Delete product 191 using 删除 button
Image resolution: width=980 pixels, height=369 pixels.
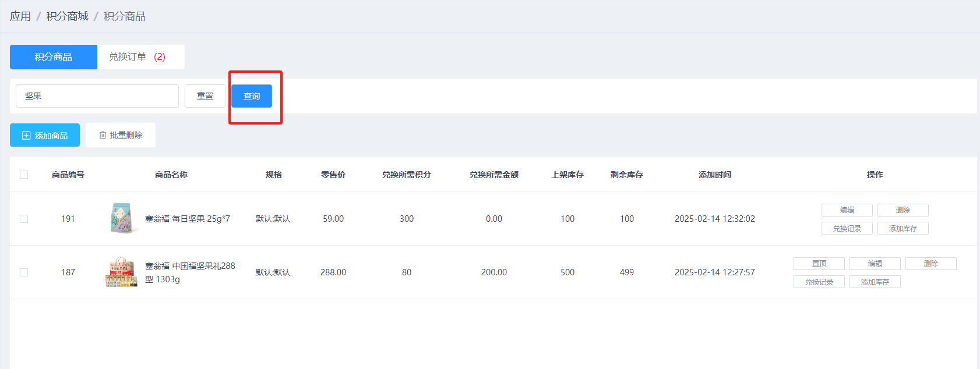pos(903,210)
